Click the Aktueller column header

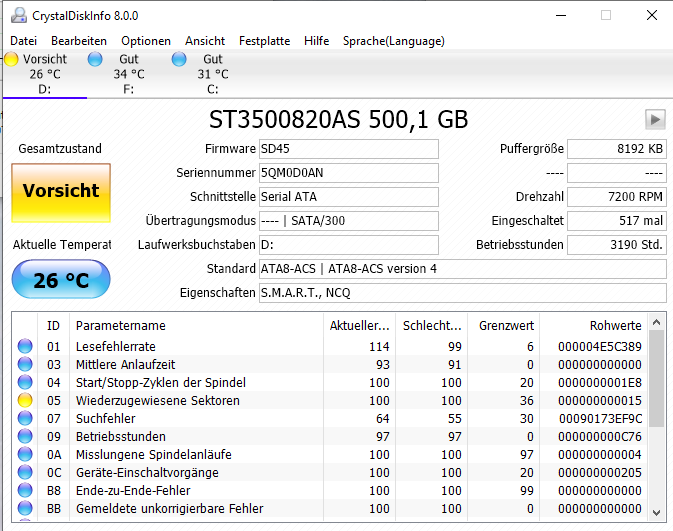coord(359,325)
